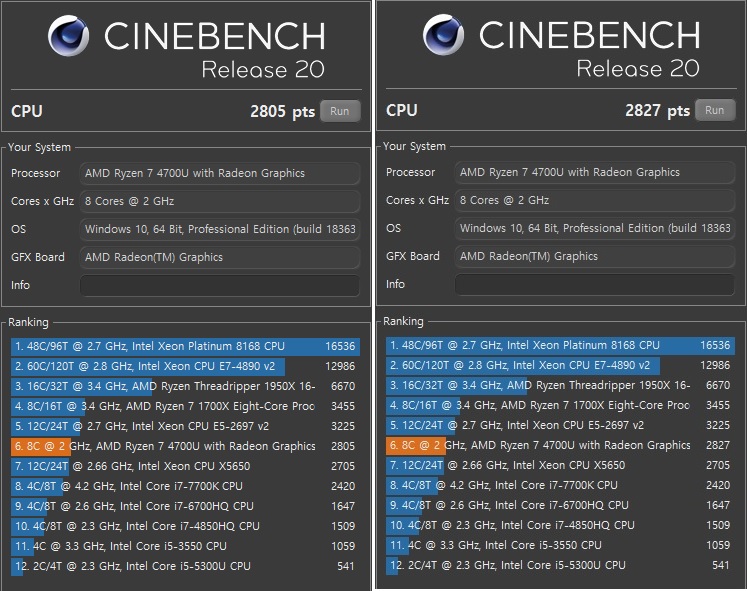This screenshot has height=591, width=747.
Task: Select Ryzen 7 1700X row in left ranking
Action: (185, 406)
